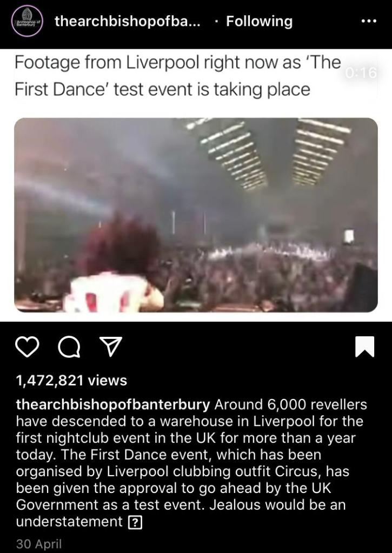Toggle the Following button

pos(260,21)
